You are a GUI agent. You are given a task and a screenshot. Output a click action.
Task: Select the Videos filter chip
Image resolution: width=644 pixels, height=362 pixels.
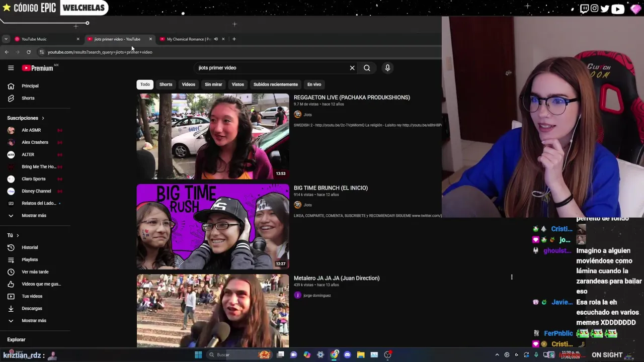[x=188, y=84]
